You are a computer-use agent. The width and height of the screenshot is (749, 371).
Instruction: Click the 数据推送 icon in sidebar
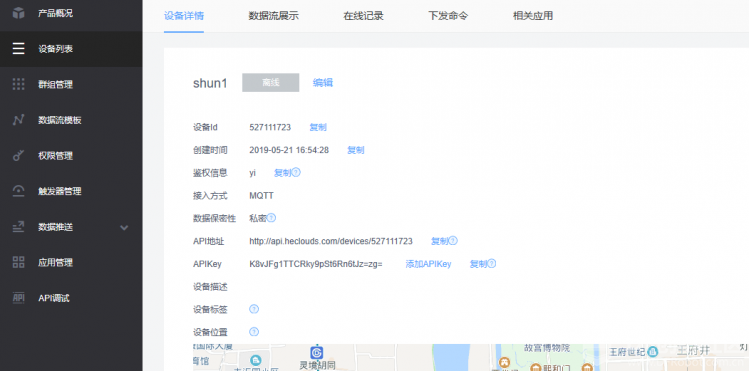coord(18,227)
